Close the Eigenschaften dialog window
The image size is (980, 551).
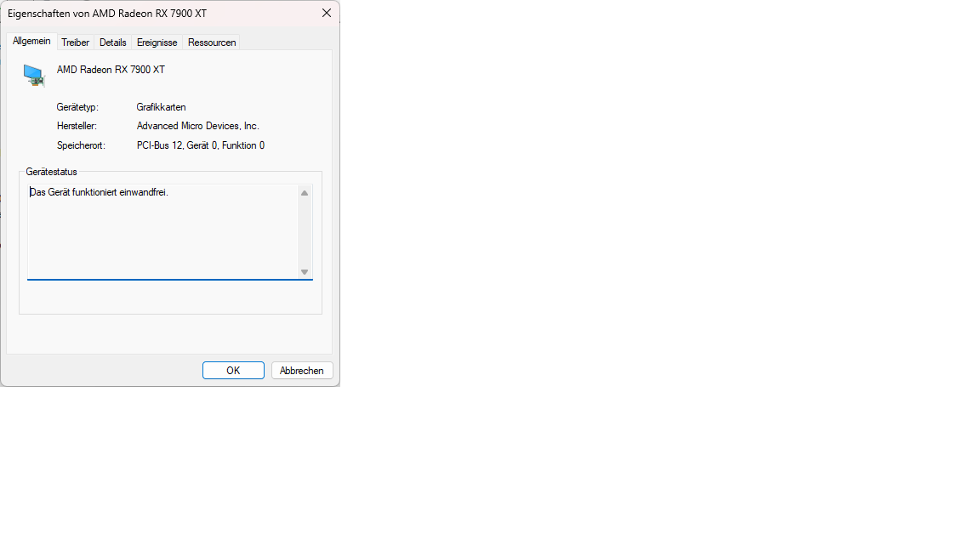(327, 13)
